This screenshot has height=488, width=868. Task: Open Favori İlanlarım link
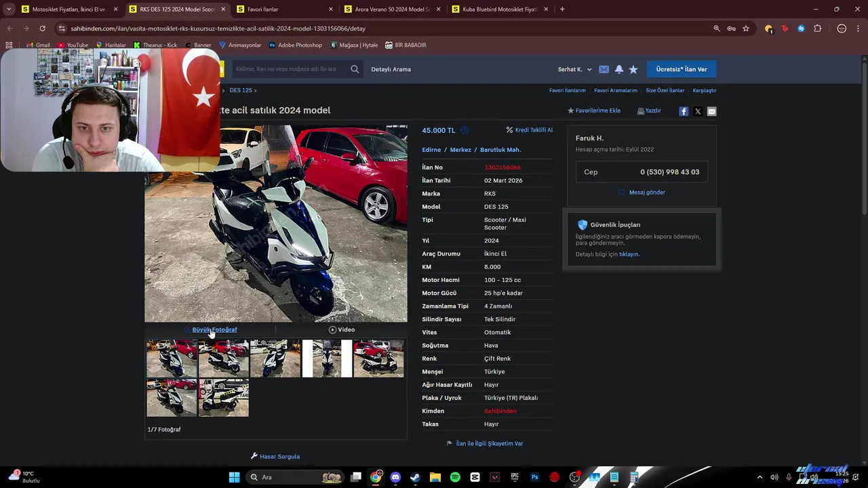[x=567, y=90]
